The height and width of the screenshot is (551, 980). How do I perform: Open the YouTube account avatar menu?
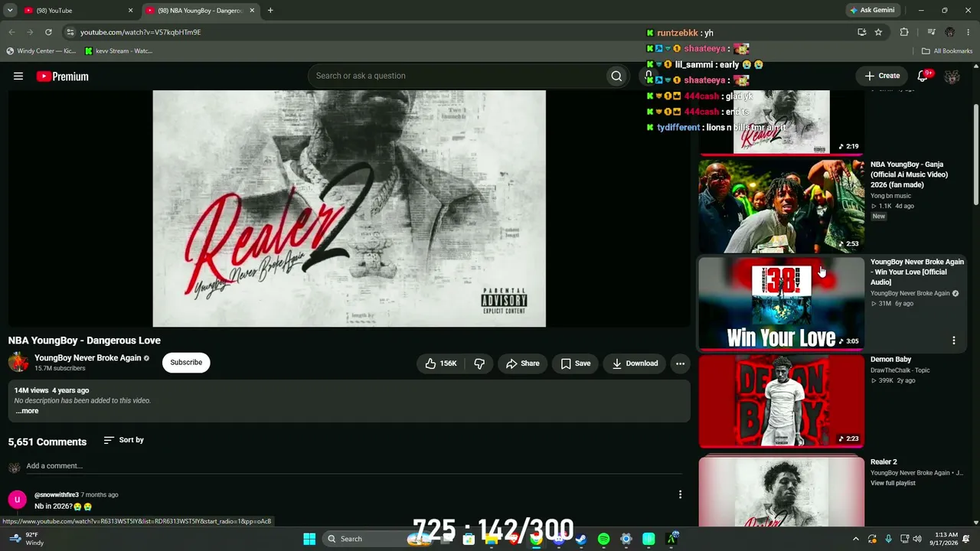(x=952, y=77)
